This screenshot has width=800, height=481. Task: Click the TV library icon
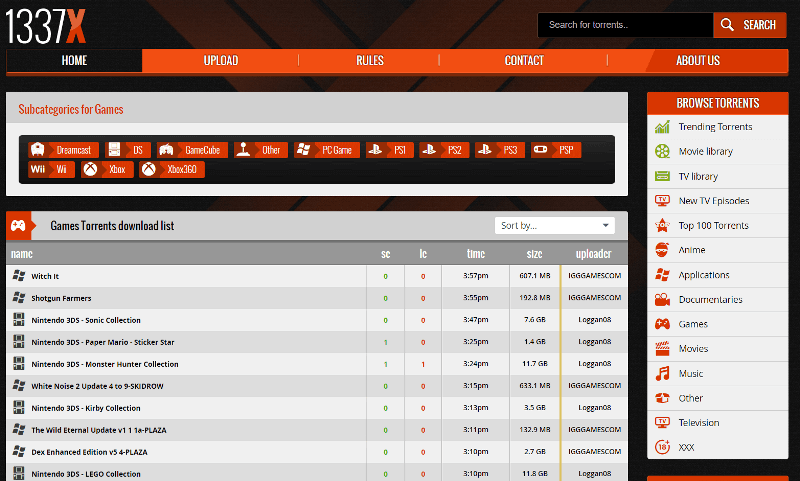pyautogui.click(x=662, y=176)
